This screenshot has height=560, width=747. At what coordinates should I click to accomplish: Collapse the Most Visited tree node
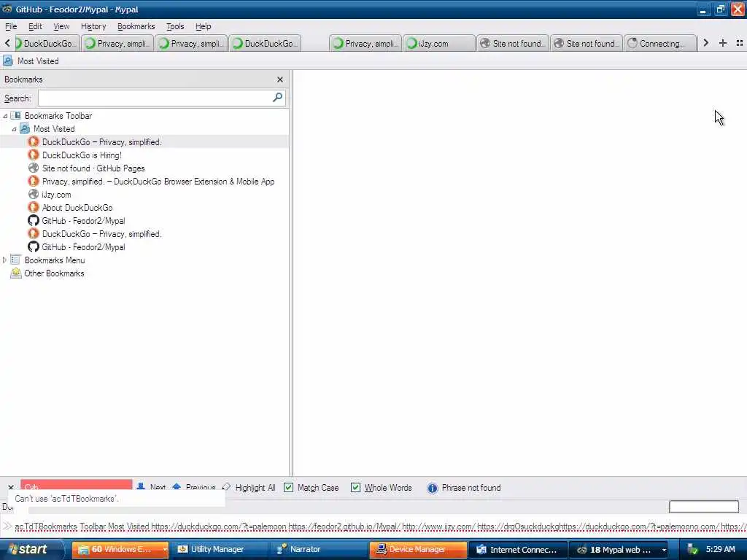[x=15, y=129]
